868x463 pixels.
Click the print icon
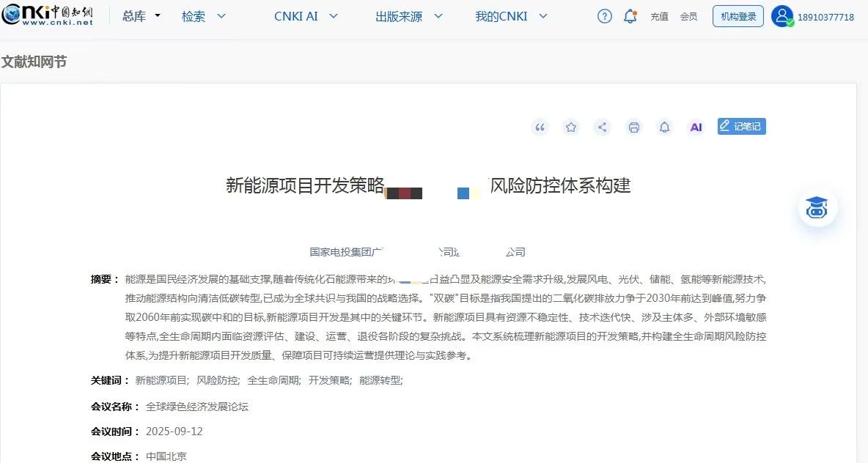tap(633, 127)
